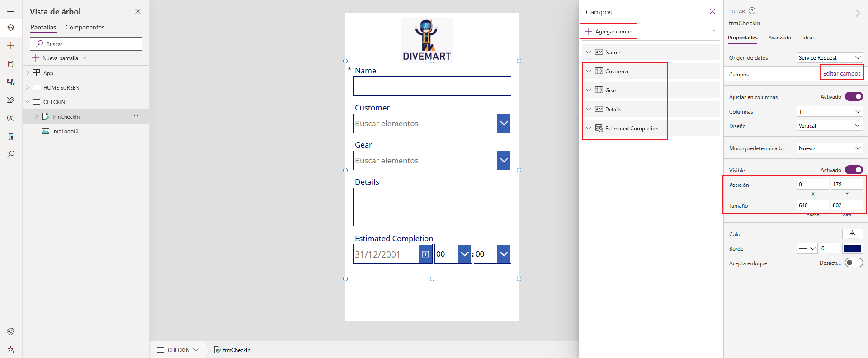Viewport: 868px width, 358px height.
Task: Toggle the Acepta enfoque switch
Action: pyautogui.click(x=854, y=263)
